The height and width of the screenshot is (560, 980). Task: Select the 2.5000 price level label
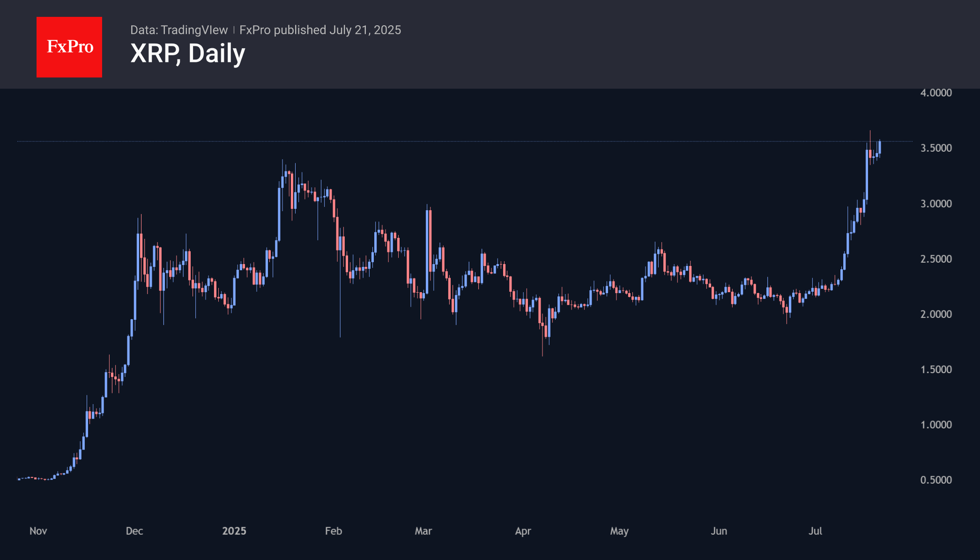935,259
